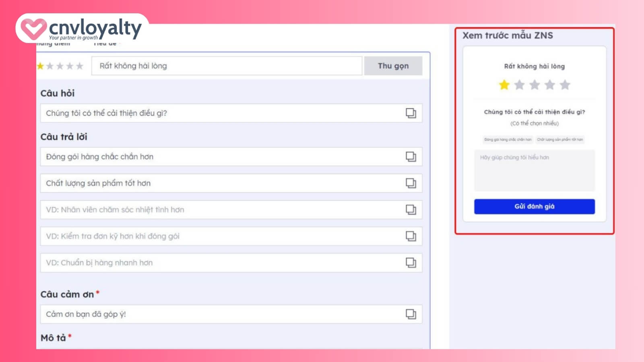Select 'Đóng gói hàng chắc chắn hơn' chip in preview
644x362 pixels.
508,140
